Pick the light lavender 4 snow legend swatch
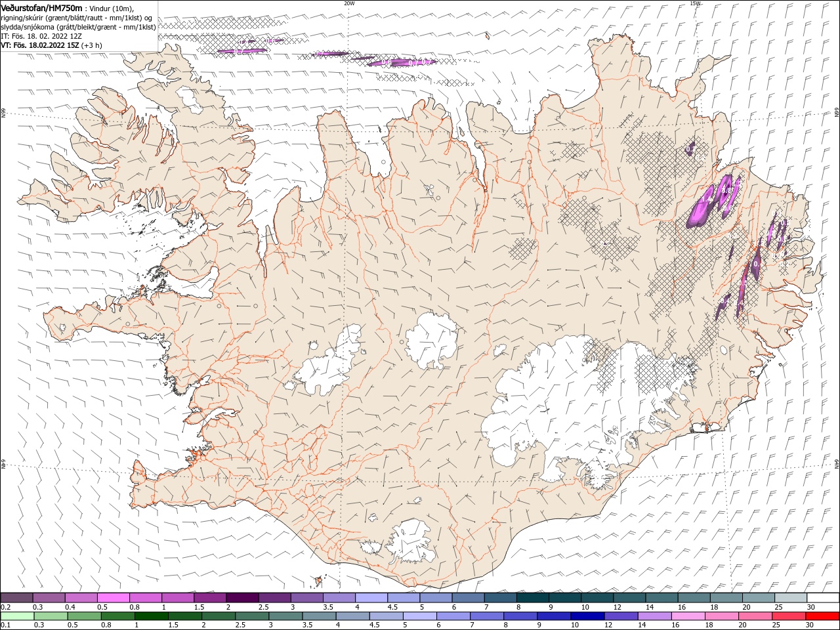Screen dimensions: 840x630 click(371, 598)
